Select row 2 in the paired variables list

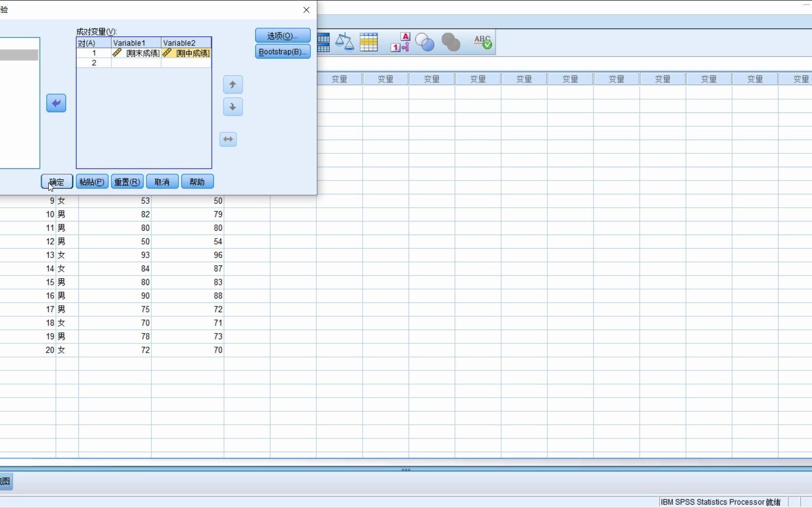[94, 63]
